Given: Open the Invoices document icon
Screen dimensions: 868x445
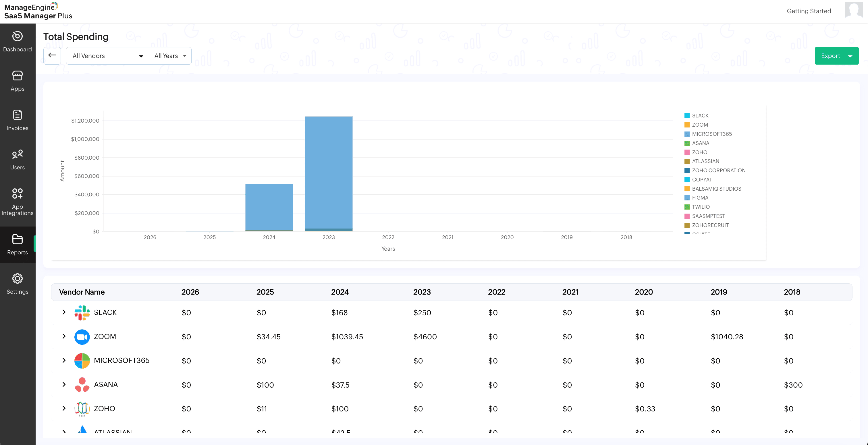Looking at the screenshot, I should coord(18,115).
